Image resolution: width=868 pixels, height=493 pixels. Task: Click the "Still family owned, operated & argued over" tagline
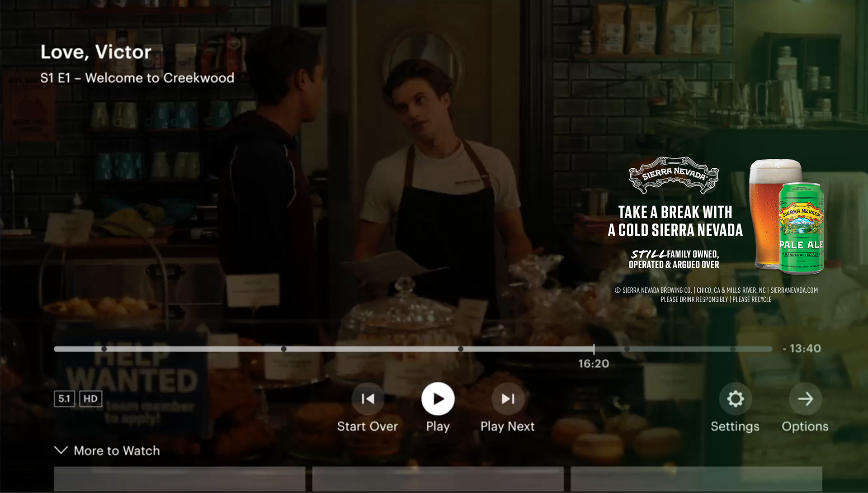tap(674, 259)
